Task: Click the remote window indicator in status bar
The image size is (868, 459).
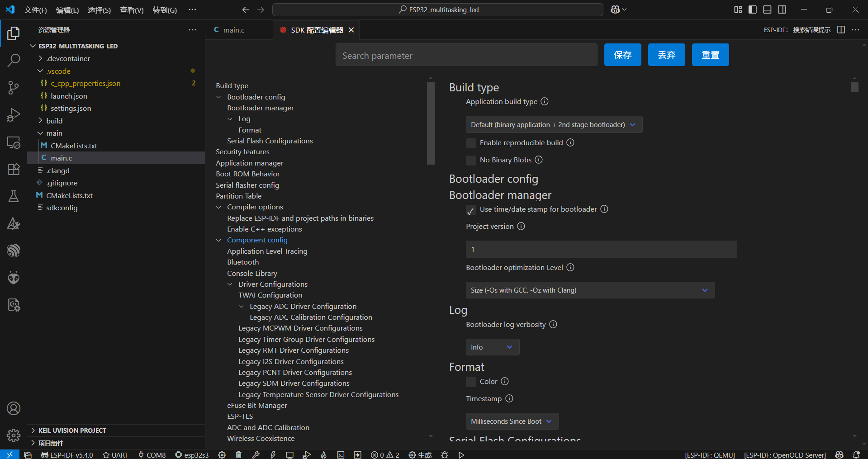Action: (x=9, y=455)
